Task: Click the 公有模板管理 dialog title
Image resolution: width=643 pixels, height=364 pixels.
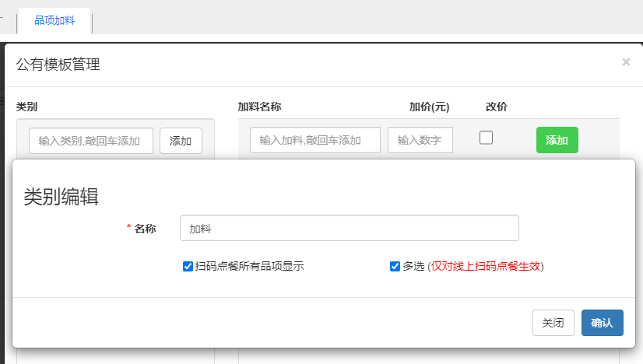Action: coord(58,65)
